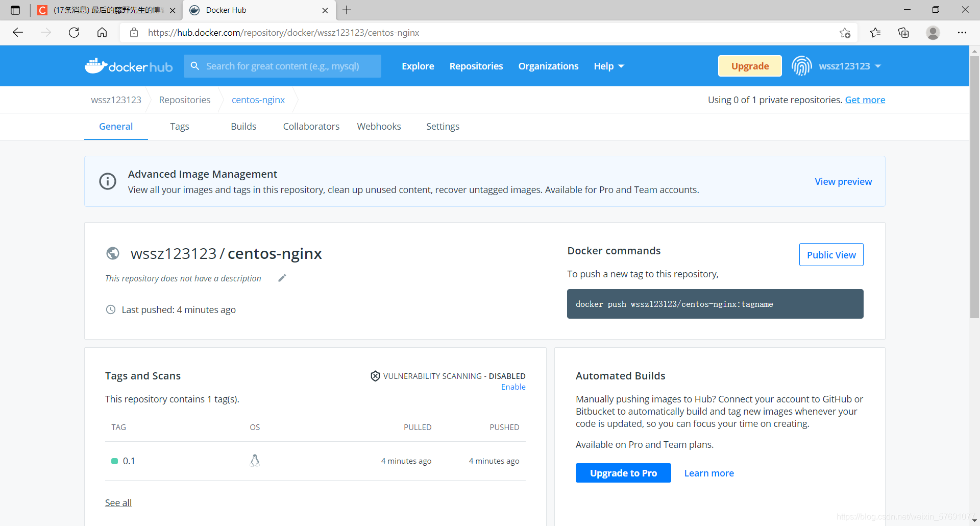980x526 pixels.
Task: Click the TAG column header
Action: [118, 427]
